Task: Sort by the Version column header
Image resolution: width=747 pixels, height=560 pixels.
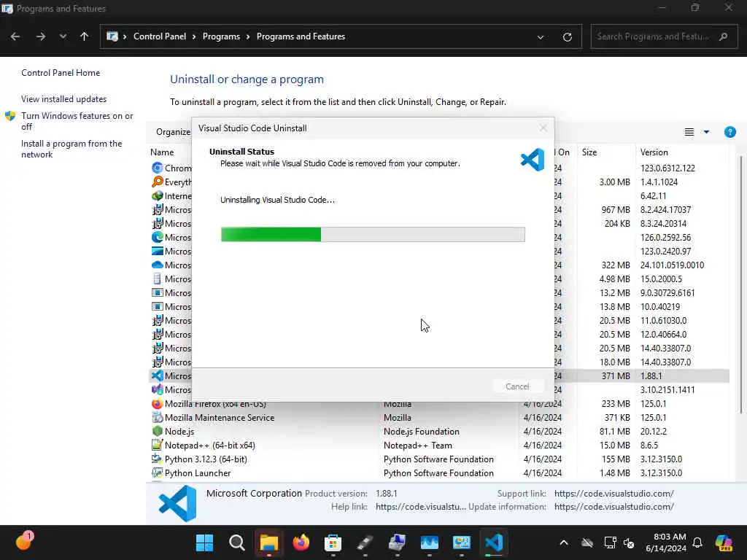Action: 654,152
